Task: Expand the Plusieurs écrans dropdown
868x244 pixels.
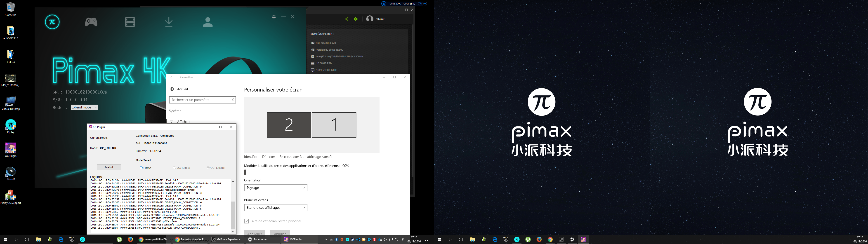Action: (x=276, y=208)
